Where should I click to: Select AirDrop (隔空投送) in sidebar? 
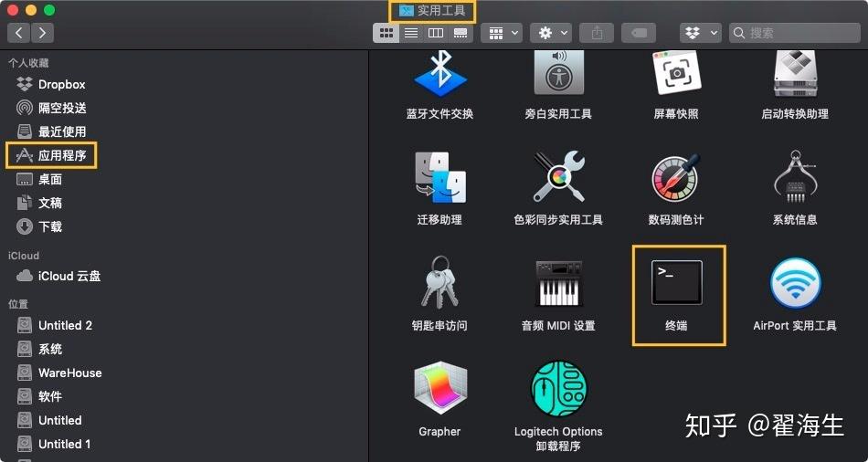click(51, 108)
